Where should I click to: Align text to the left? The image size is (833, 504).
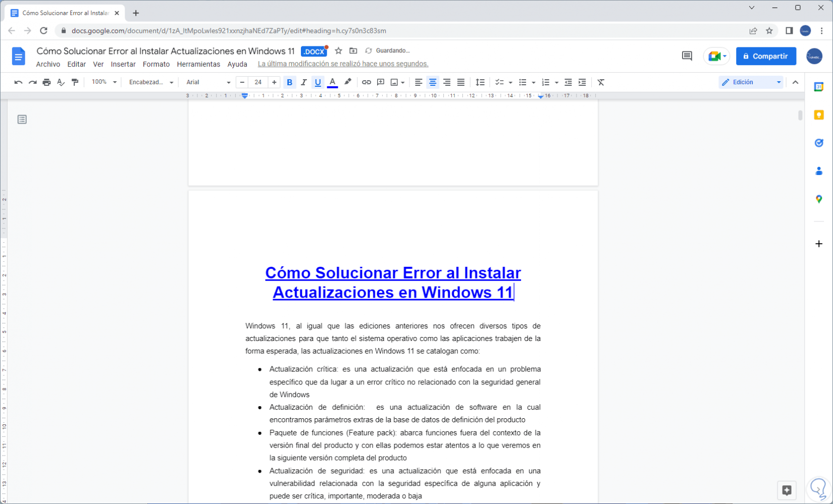419,82
